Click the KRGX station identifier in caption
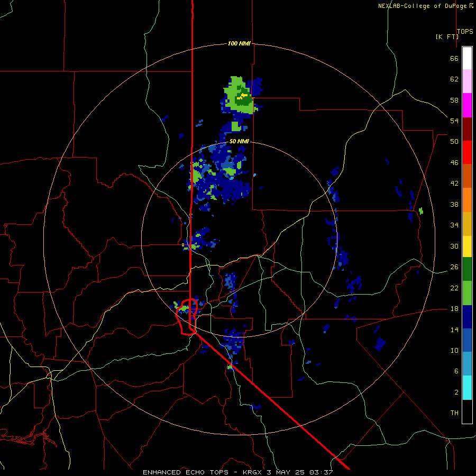This screenshot has width=476, height=476. coord(253,472)
